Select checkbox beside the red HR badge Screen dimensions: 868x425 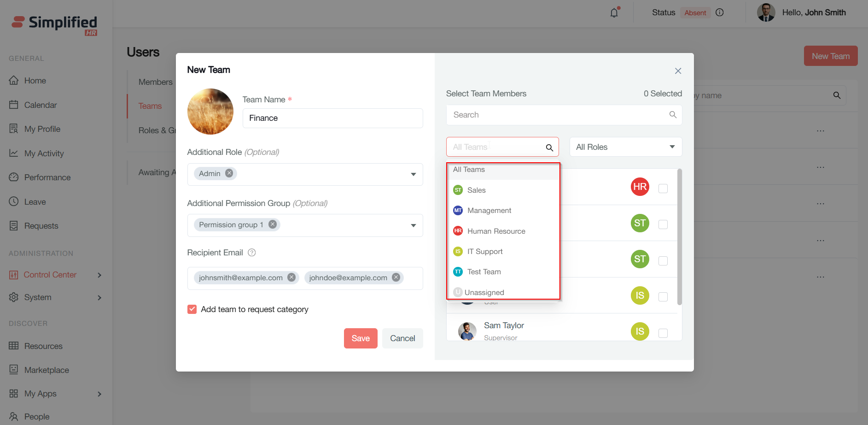[x=663, y=188]
